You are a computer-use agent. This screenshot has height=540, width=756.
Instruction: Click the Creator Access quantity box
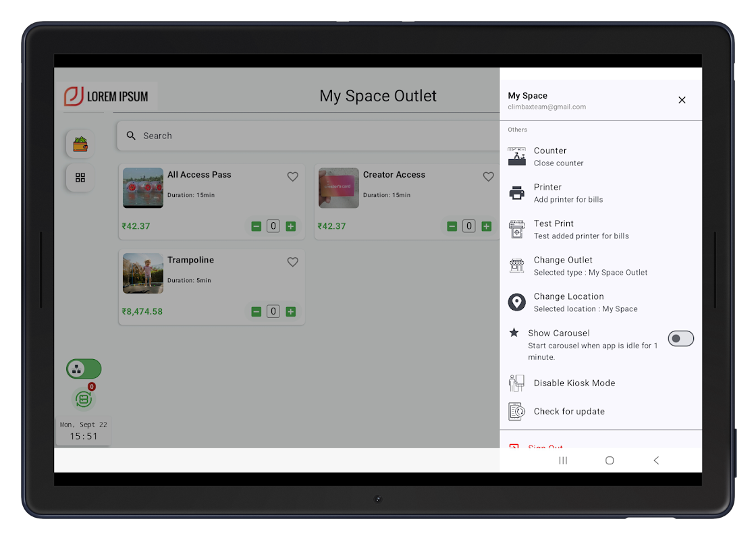click(x=469, y=226)
